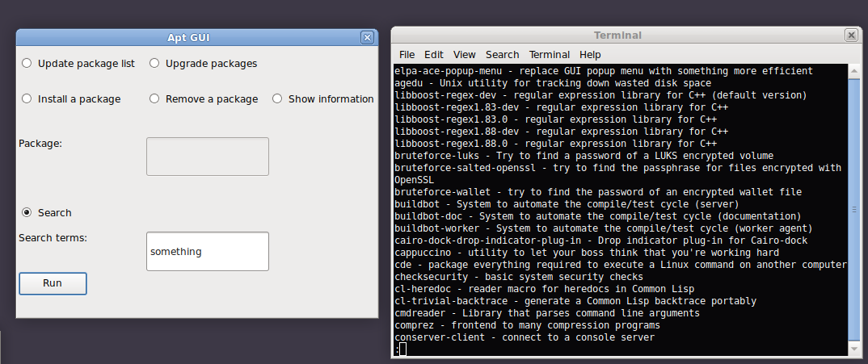868x364 pixels.
Task: Open the Edit menu in Terminal
Action: point(434,54)
